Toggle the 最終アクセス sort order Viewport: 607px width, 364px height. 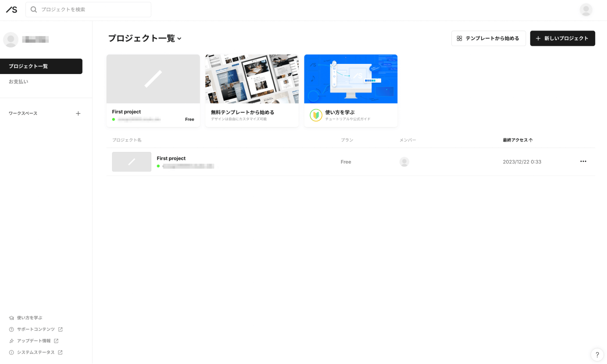tap(517, 140)
